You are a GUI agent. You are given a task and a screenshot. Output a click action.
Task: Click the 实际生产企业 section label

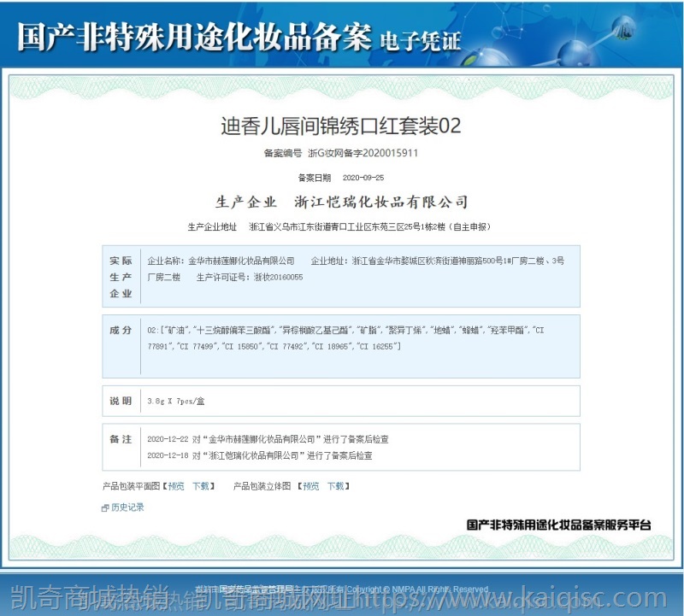[121, 277]
